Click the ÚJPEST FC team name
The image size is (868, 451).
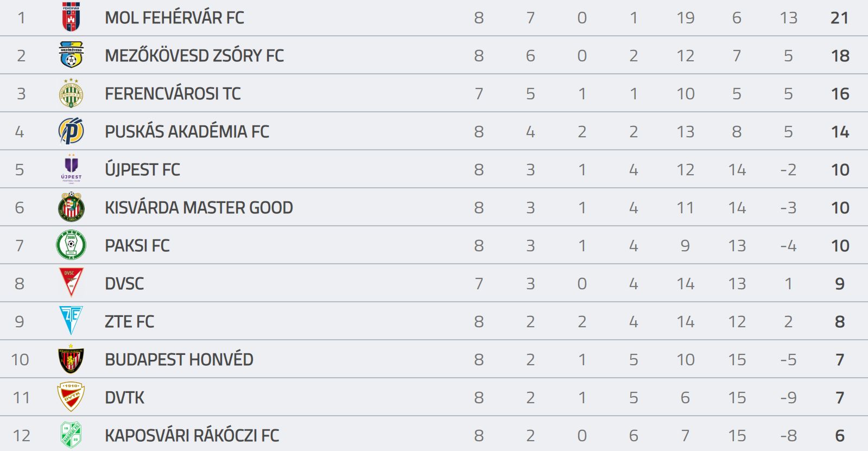click(142, 169)
